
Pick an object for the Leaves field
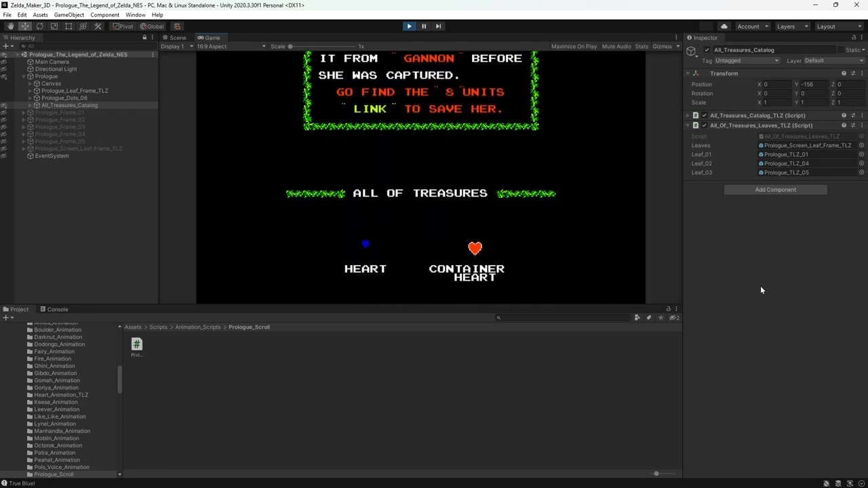click(x=861, y=145)
